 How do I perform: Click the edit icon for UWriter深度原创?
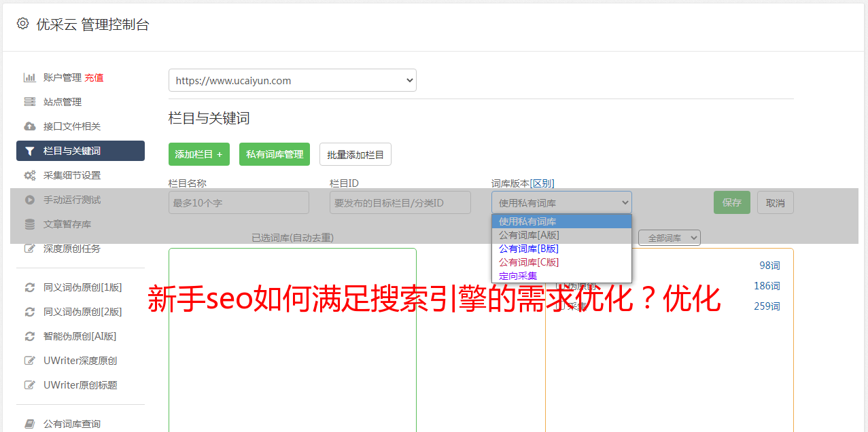pos(30,361)
